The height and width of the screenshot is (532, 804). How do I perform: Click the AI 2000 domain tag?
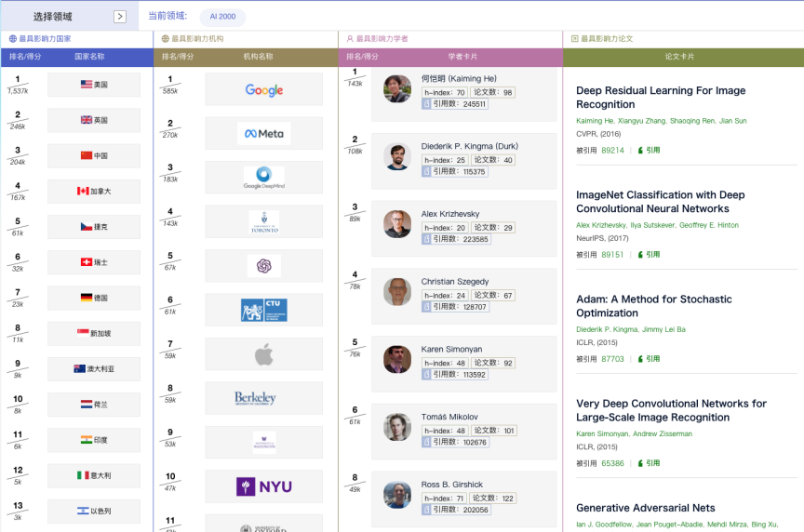coord(222,17)
